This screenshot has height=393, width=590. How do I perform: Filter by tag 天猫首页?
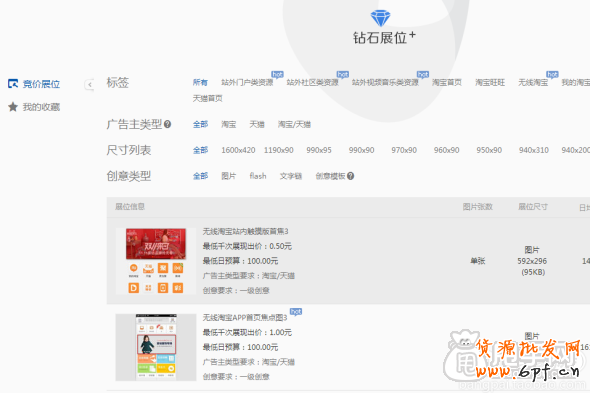[x=207, y=99]
